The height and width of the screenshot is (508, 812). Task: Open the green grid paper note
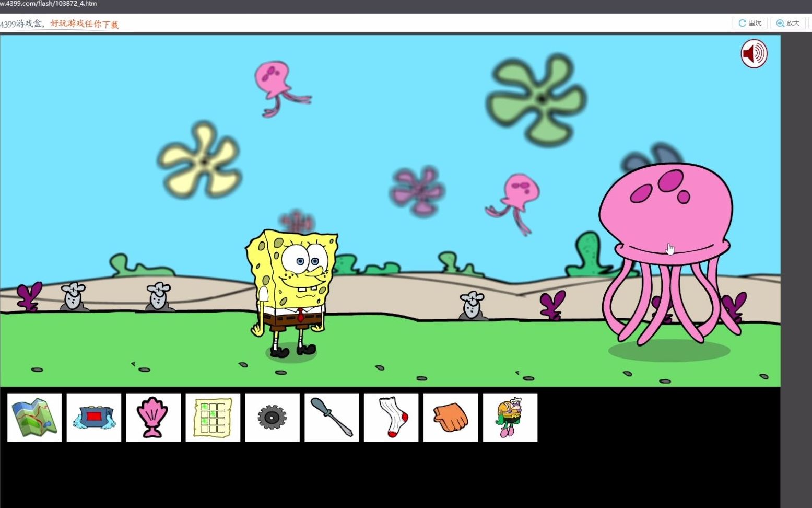[x=213, y=418]
